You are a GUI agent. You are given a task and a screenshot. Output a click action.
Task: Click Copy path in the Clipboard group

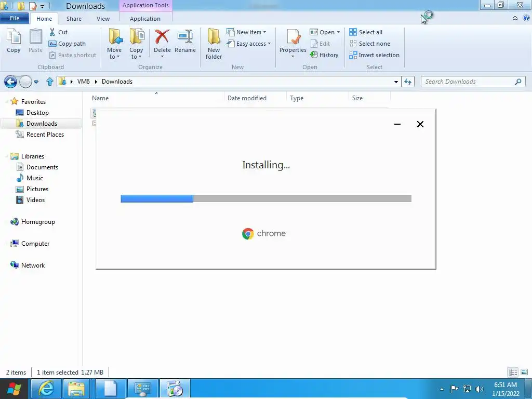click(x=67, y=44)
